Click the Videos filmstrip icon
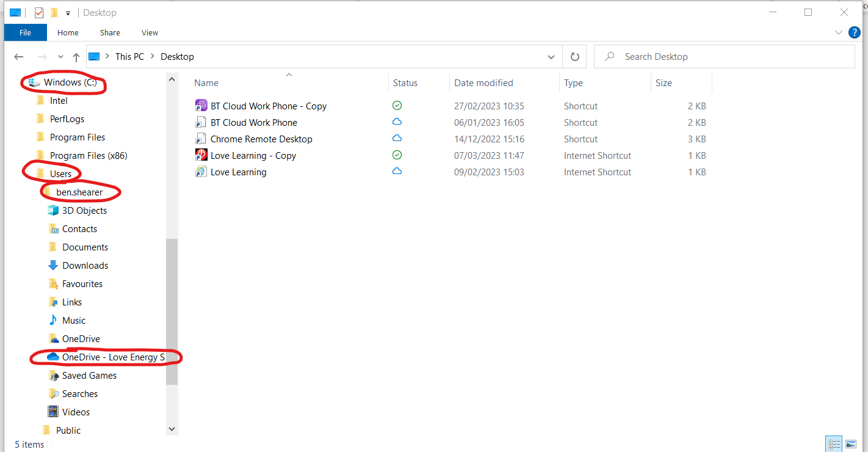Image resolution: width=868 pixels, height=452 pixels. pos(53,412)
